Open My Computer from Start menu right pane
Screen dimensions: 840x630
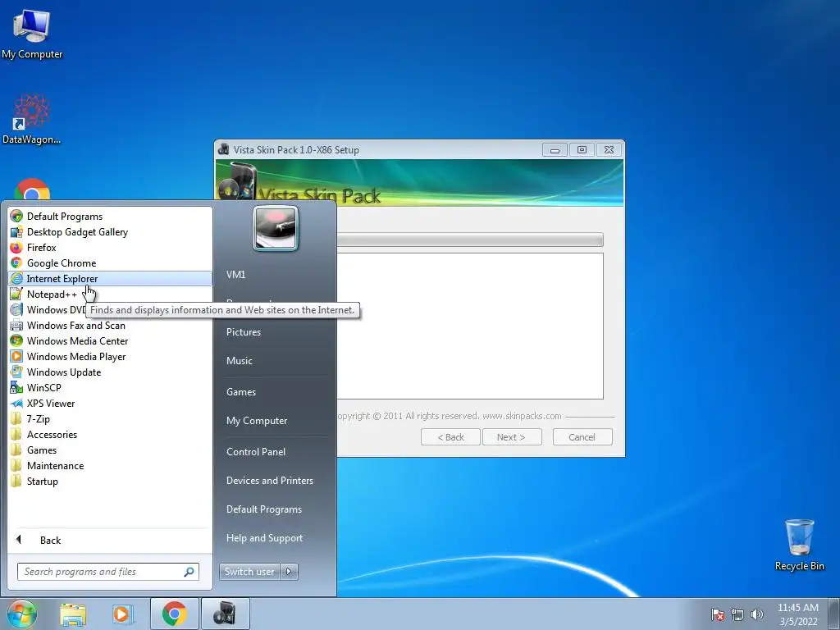coord(257,421)
